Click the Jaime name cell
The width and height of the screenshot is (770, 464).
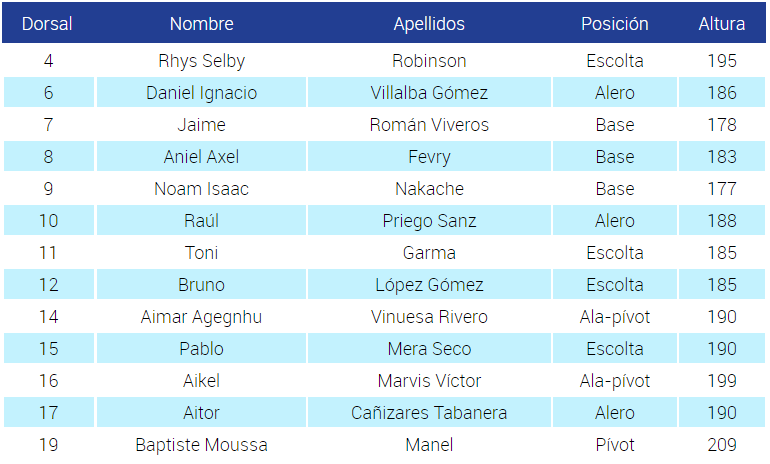point(201,124)
